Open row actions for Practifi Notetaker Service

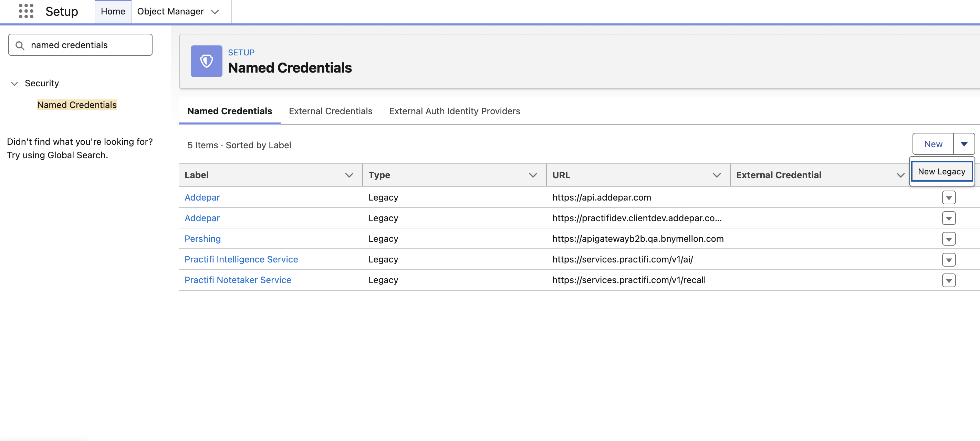click(x=949, y=280)
